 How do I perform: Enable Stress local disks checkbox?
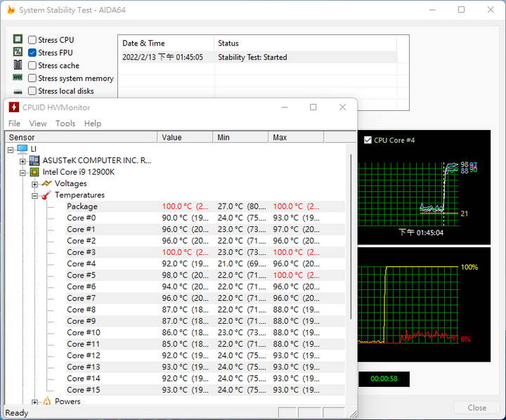32,91
